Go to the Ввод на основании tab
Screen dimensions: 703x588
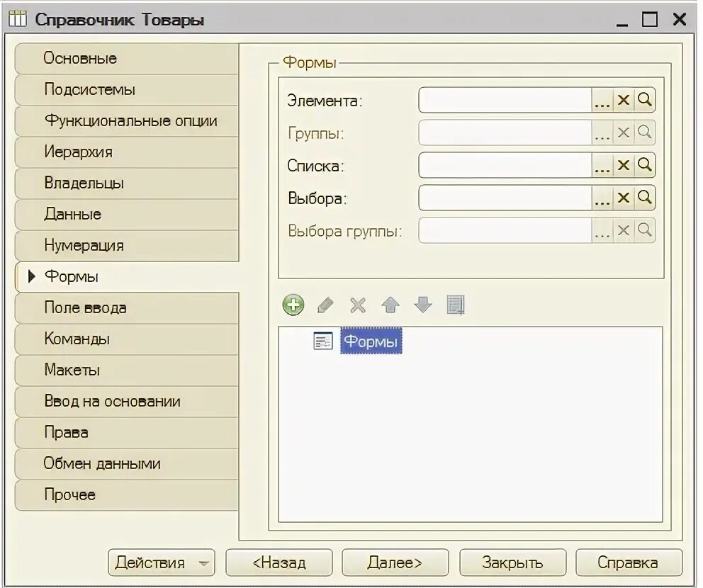point(127,401)
